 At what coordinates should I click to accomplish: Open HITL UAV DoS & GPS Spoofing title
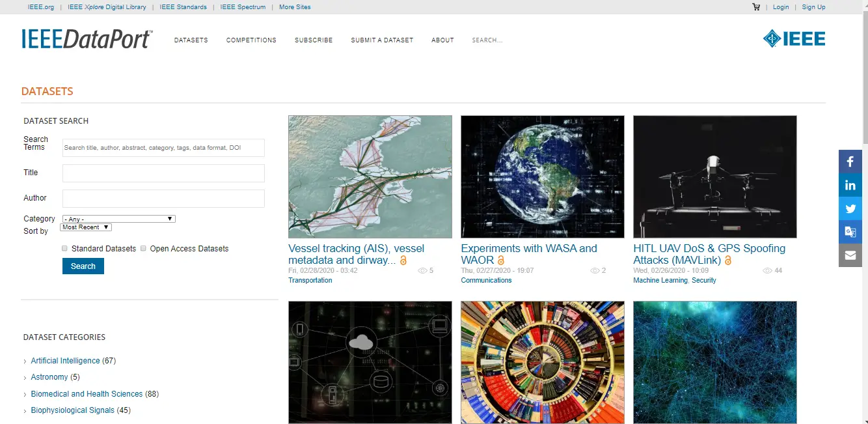click(x=709, y=254)
